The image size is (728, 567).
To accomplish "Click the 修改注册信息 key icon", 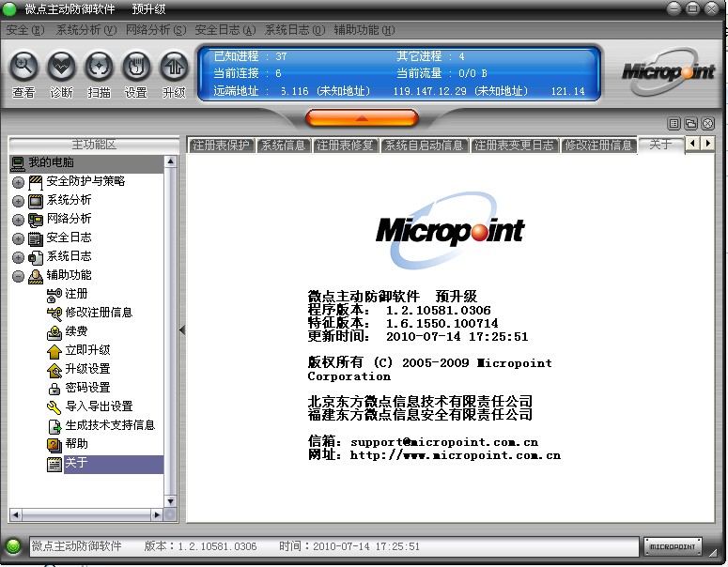I will click(54, 314).
